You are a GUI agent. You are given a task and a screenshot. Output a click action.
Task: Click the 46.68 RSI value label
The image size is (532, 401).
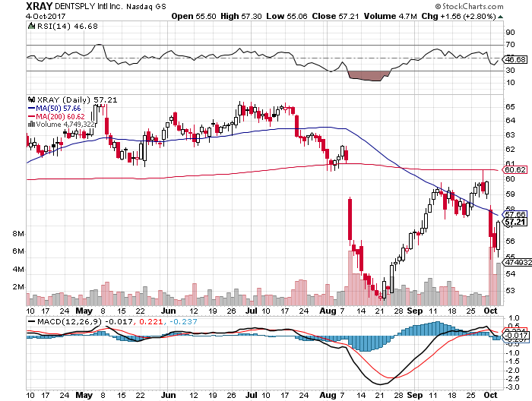514,58
